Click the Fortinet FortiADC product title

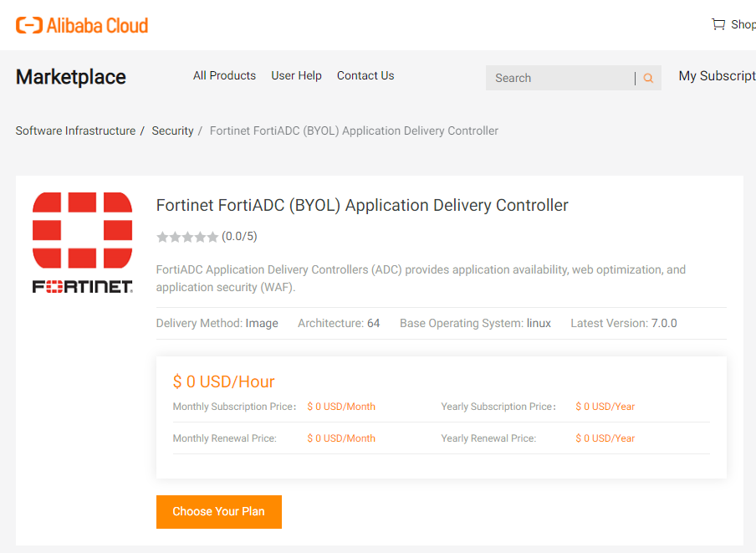(x=361, y=205)
